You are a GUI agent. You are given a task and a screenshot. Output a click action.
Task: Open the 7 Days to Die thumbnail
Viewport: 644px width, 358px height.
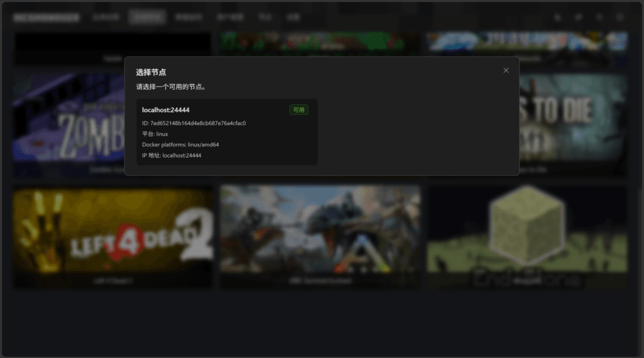click(x=573, y=125)
